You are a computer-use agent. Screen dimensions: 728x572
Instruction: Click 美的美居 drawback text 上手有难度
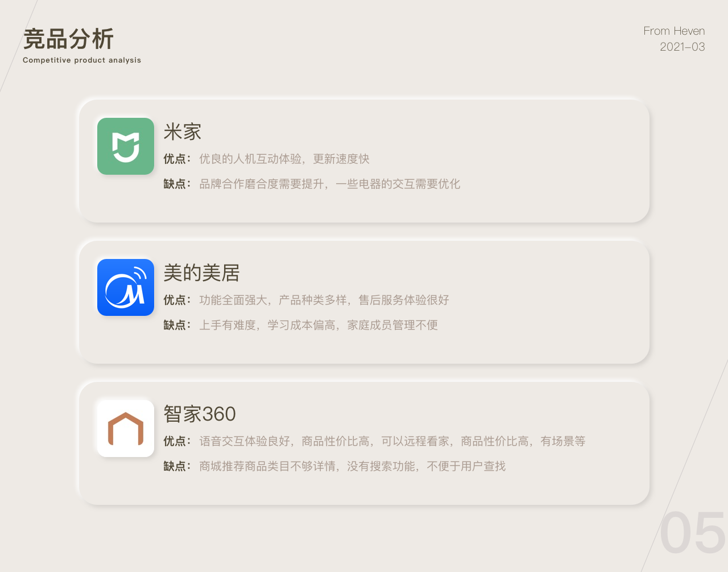click(227, 325)
